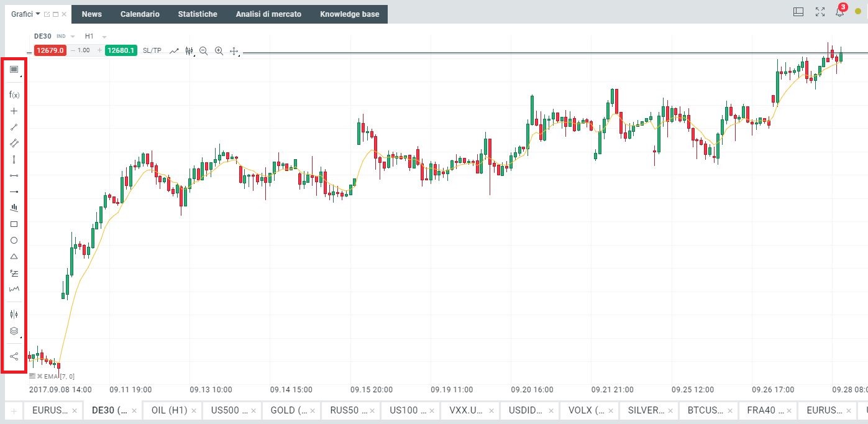Open the f(x) indicators tool

point(14,95)
